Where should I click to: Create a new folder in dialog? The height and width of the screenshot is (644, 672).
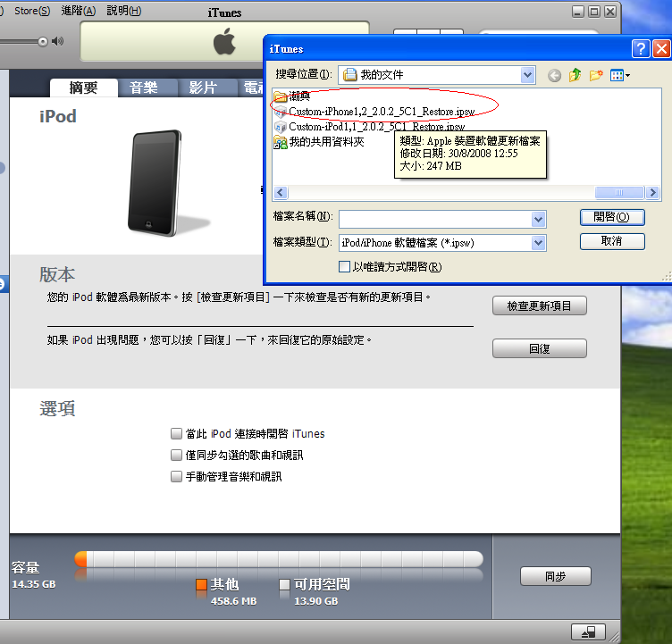595,76
